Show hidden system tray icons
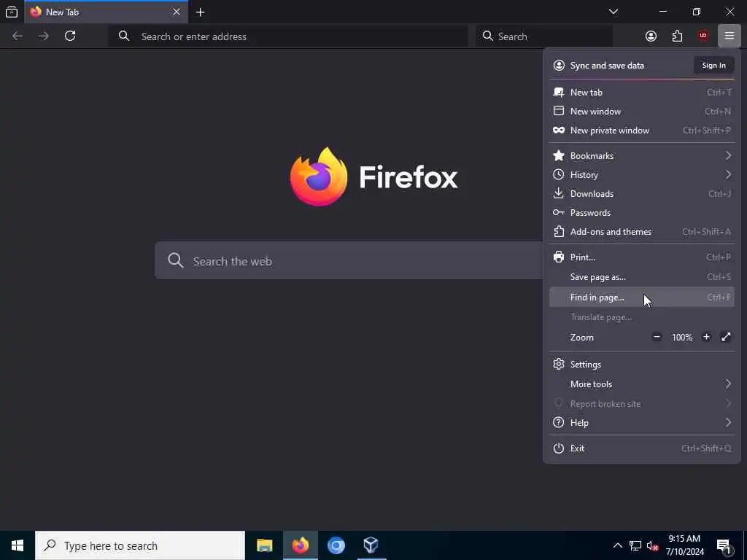This screenshot has height=560, width=747. tap(617, 545)
